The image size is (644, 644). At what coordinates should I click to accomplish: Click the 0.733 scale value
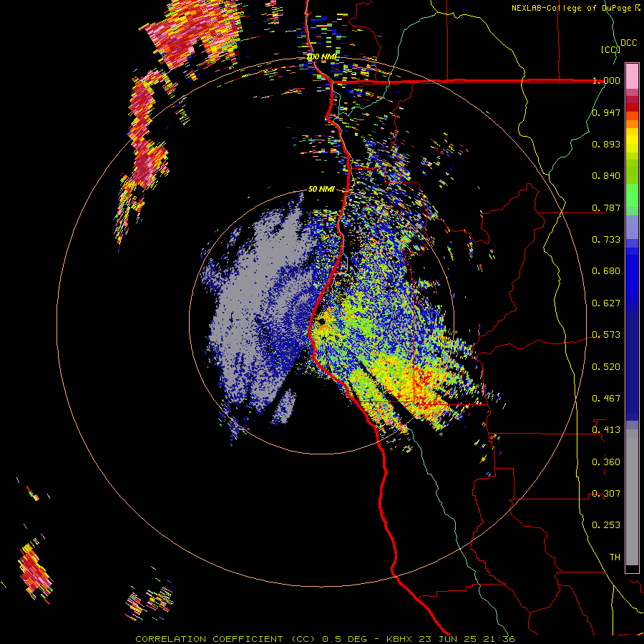click(x=606, y=240)
